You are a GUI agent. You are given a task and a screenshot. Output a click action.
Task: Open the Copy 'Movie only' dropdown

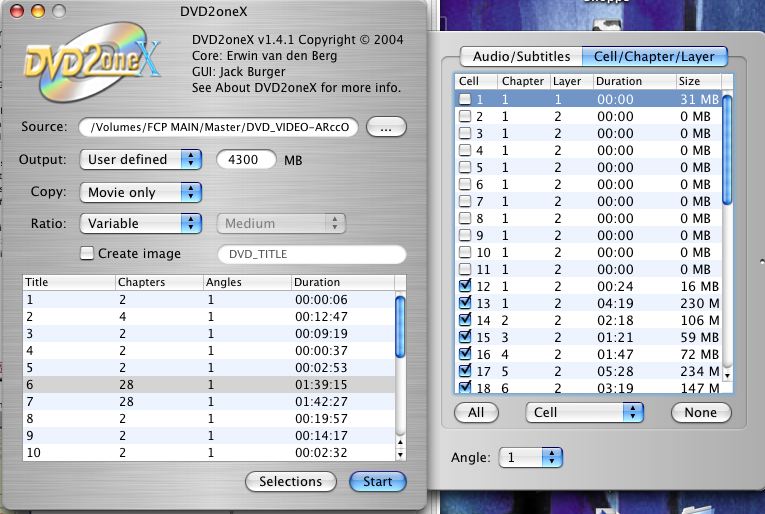click(x=141, y=192)
